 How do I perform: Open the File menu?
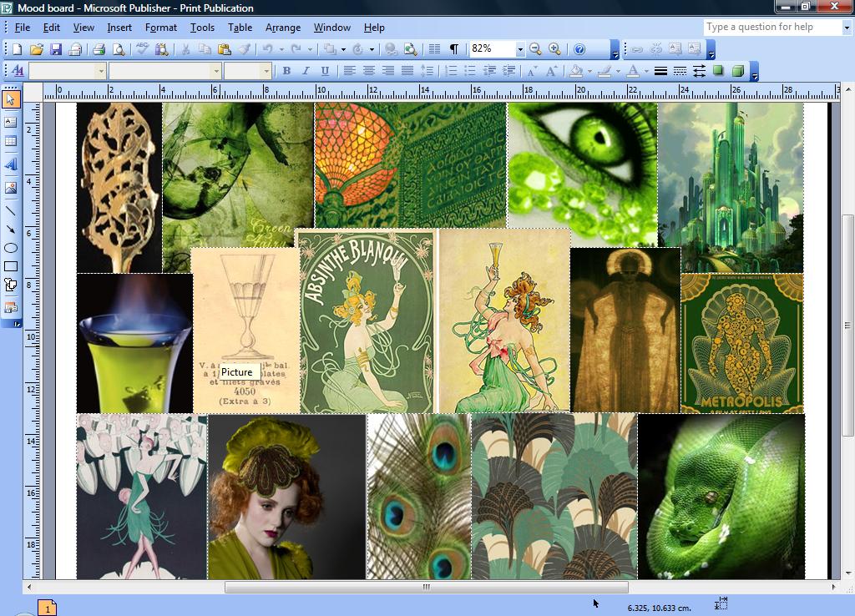(x=22, y=28)
